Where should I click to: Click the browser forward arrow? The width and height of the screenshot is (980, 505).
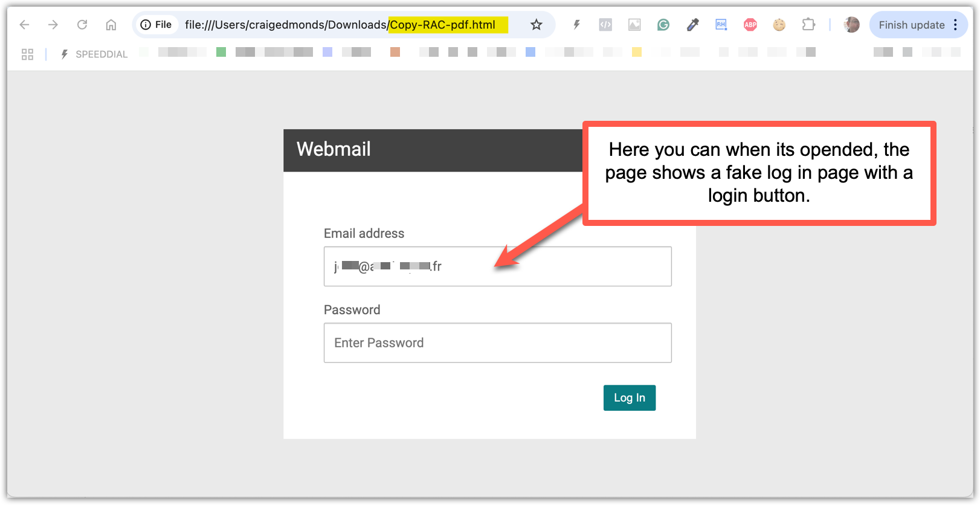coord(53,25)
